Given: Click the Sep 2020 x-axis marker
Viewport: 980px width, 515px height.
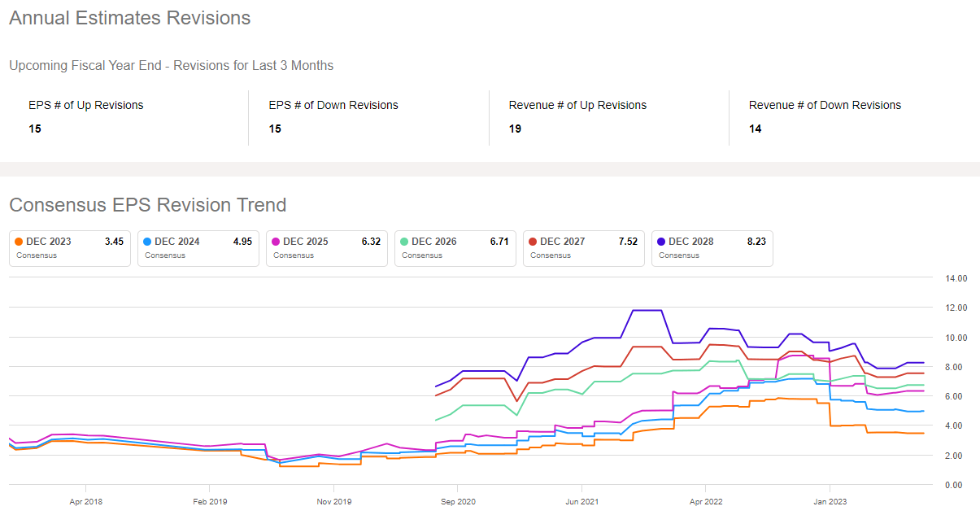Looking at the screenshot, I should 458,502.
